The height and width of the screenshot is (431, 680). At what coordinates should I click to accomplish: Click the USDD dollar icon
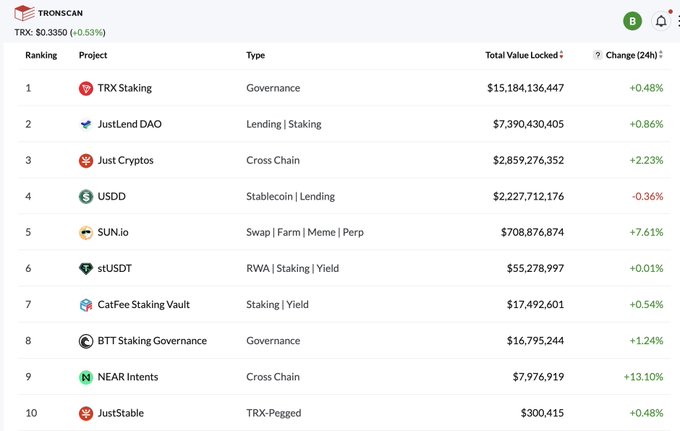click(x=86, y=196)
